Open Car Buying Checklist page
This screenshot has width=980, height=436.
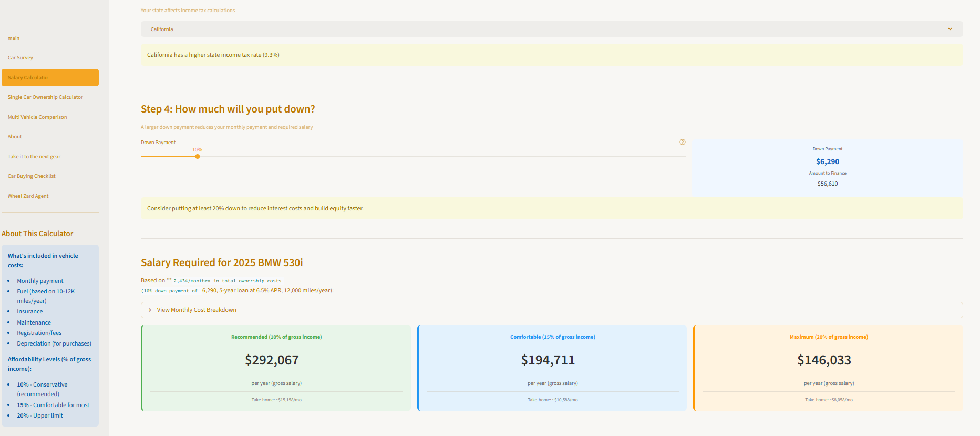pyautogui.click(x=32, y=176)
